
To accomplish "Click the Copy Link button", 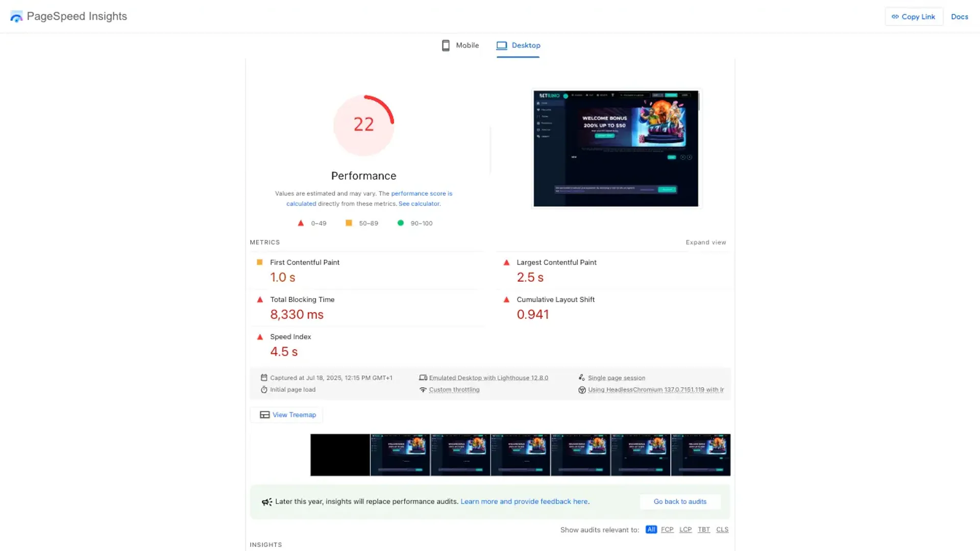I will [x=914, y=17].
